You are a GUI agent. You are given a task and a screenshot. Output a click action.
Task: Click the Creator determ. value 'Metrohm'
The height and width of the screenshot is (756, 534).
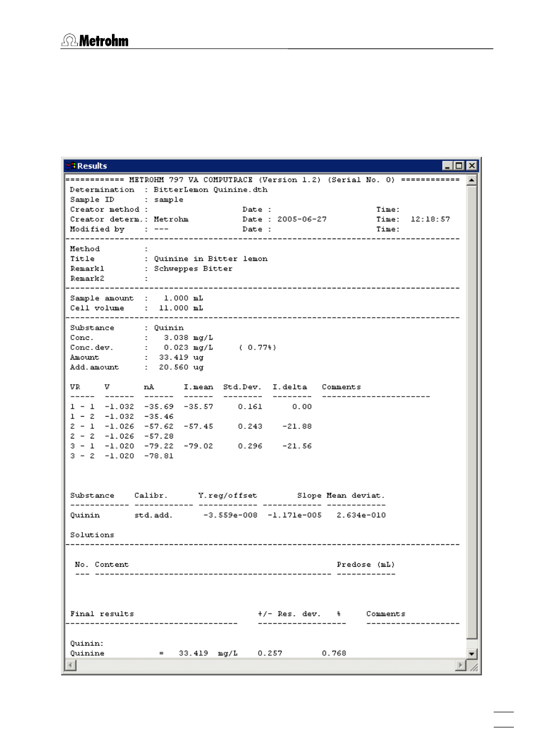171,220
